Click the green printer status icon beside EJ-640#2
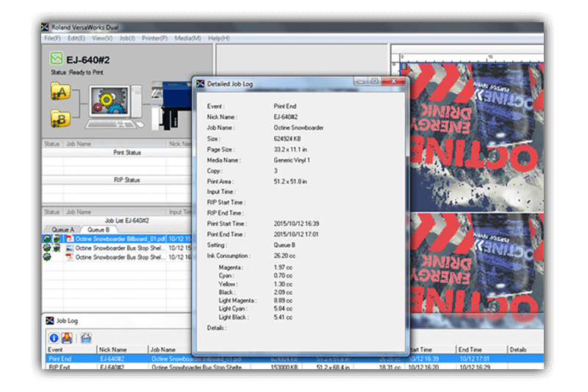Image resolution: width=588 pixels, height=392 pixels. pos(57,58)
